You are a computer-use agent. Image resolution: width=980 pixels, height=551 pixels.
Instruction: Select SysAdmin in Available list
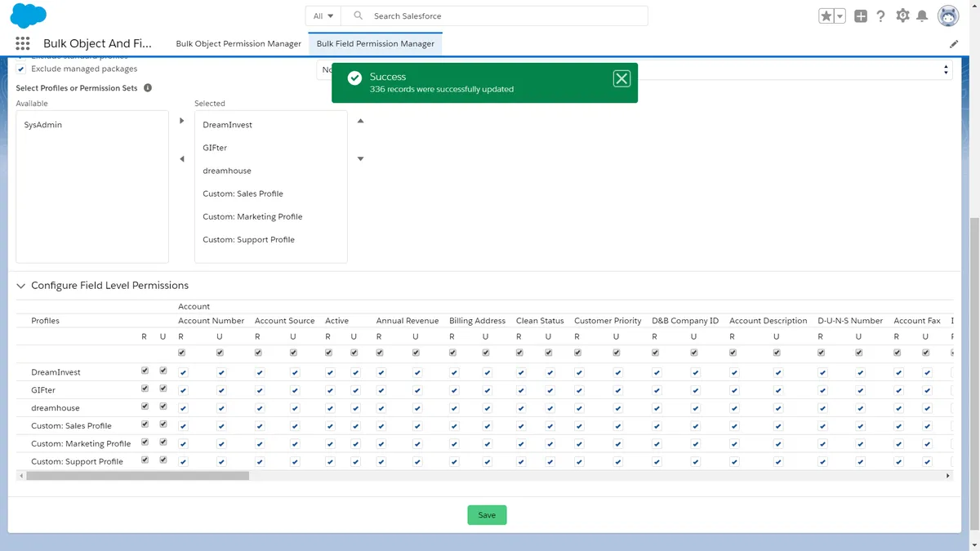tap(92, 125)
